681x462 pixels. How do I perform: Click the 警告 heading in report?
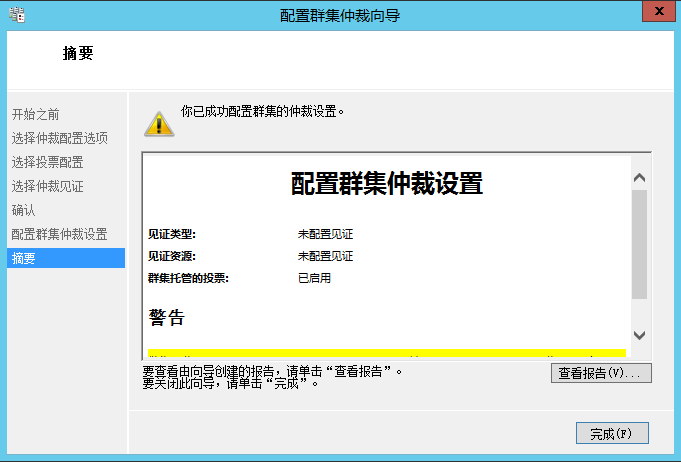[x=167, y=317]
